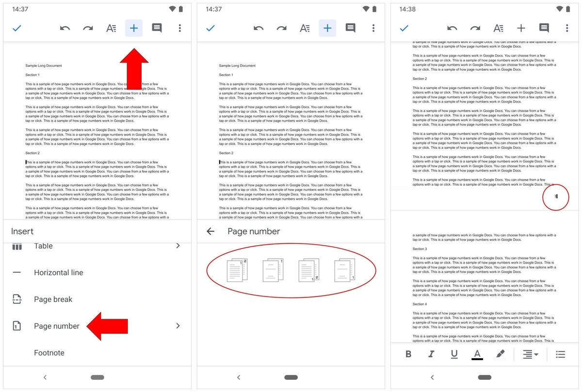Tap Android home pill in right screen

[x=485, y=377]
